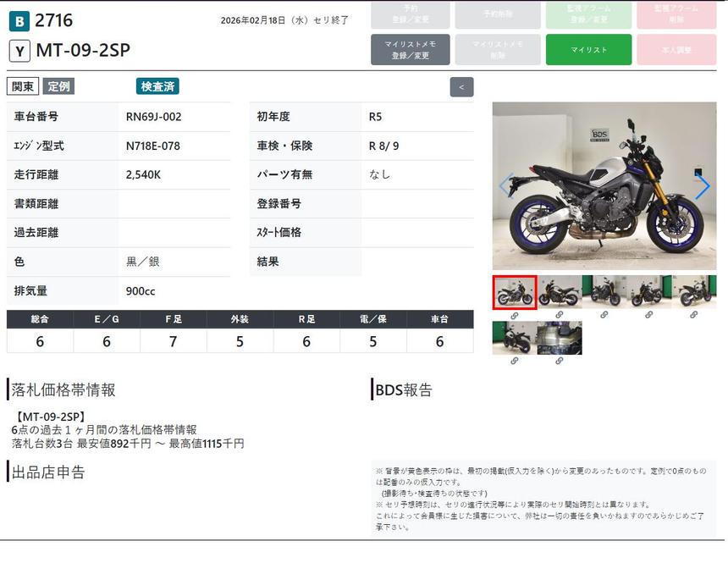Click the main motorcycle photo
Screen dimensions: 728x563
click(x=604, y=186)
